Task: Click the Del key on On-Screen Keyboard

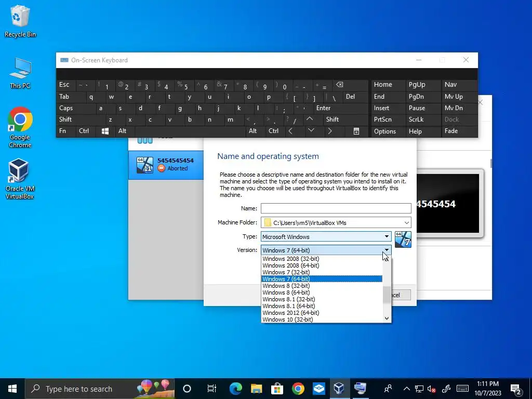Action: click(x=355, y=97)
